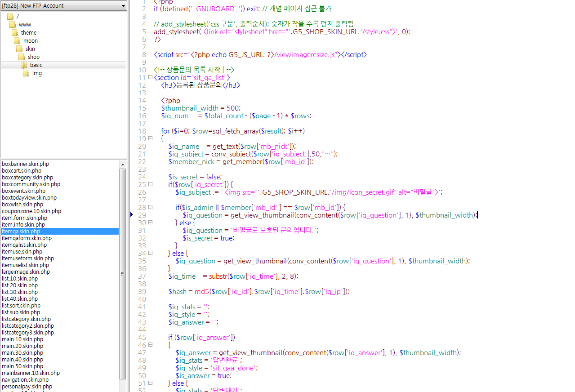The image size is (575, 392).
Task: Open main.40.skin.php file
Action: coord(22,360)
